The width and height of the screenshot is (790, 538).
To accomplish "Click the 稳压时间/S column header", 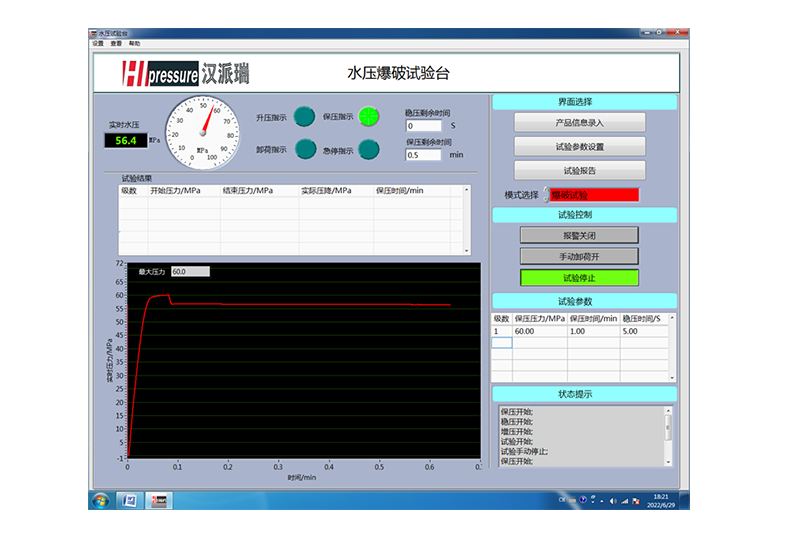I will [641, 319].
